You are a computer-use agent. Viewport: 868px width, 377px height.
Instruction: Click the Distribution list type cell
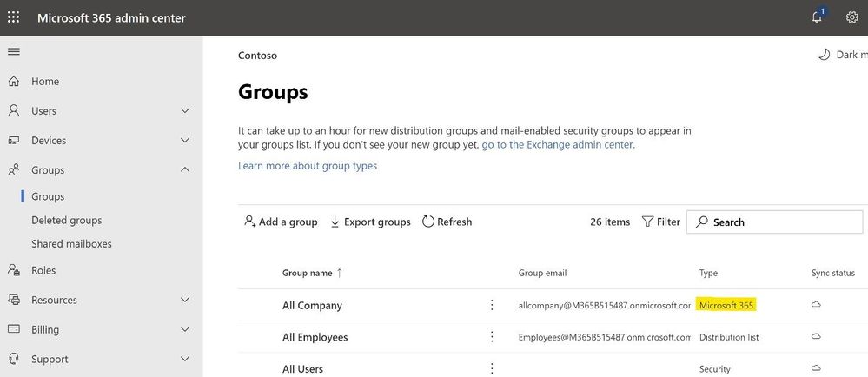coord(729,337)
